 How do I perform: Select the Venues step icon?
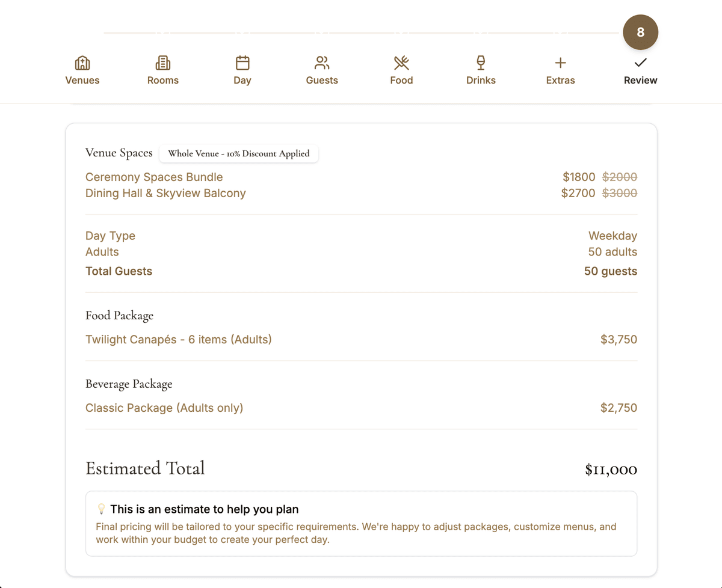pyautogui.click(x=82, y=62)
